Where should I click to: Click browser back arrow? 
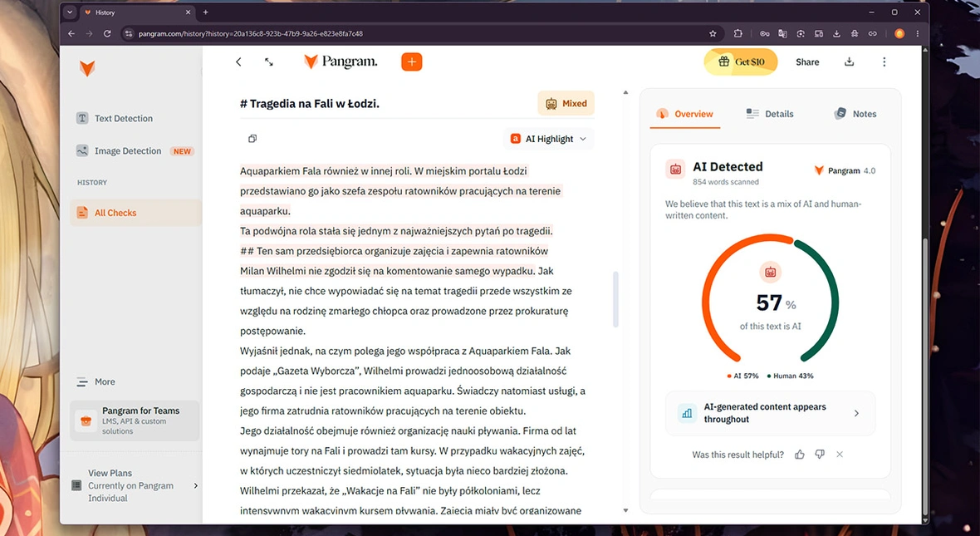click(x=71, y=34)
